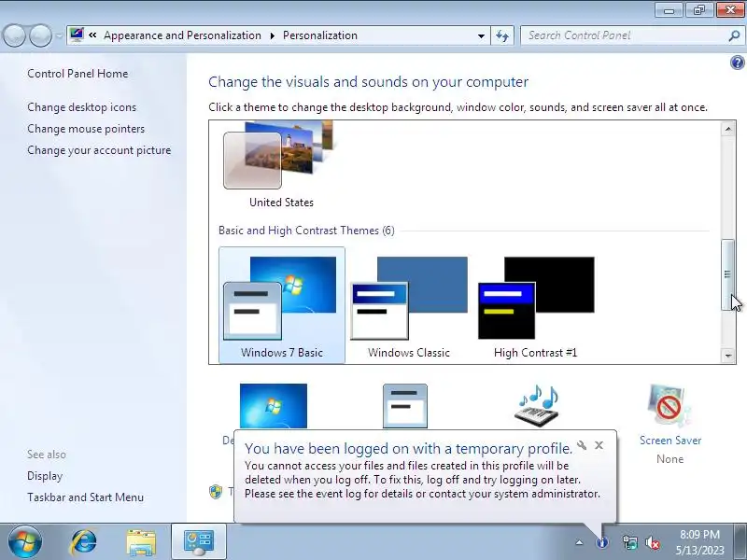Click the theme list scrollbar thumb
The width and height of the screenshot is (747, 560).
pos(728,274)
